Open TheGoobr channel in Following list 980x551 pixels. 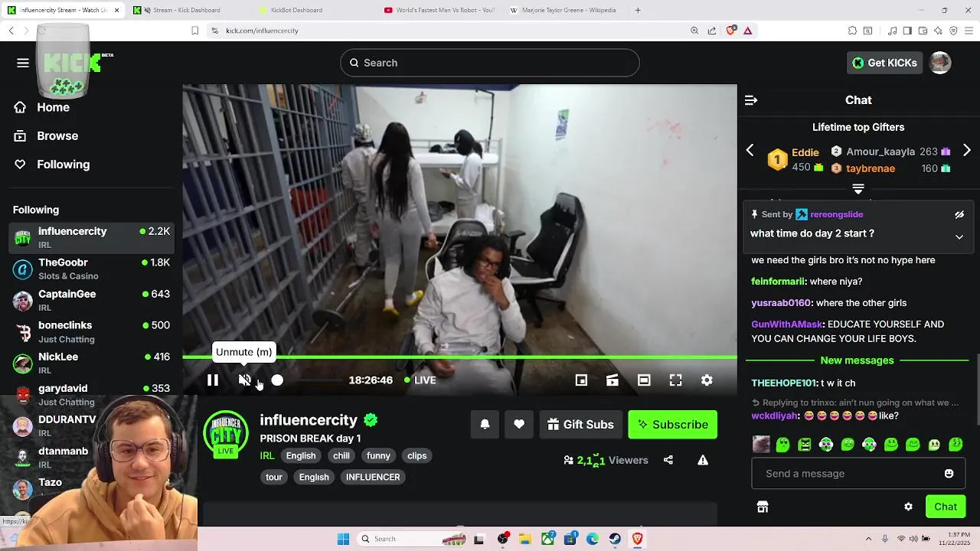[x=93, y=269]
